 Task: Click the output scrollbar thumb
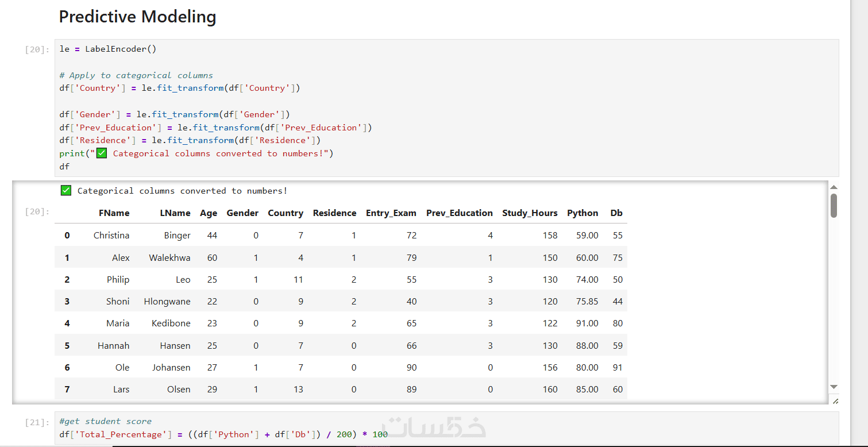click(x=834, y=205)
